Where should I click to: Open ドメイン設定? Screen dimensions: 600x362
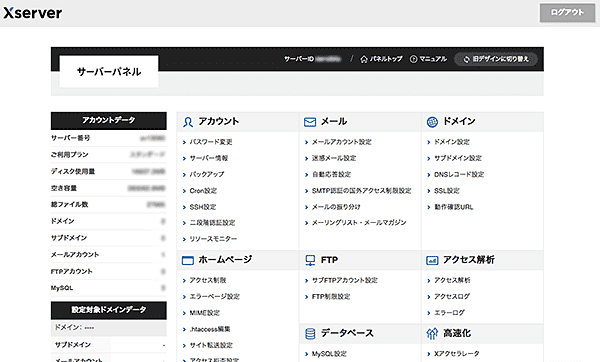tap(452, 142)
